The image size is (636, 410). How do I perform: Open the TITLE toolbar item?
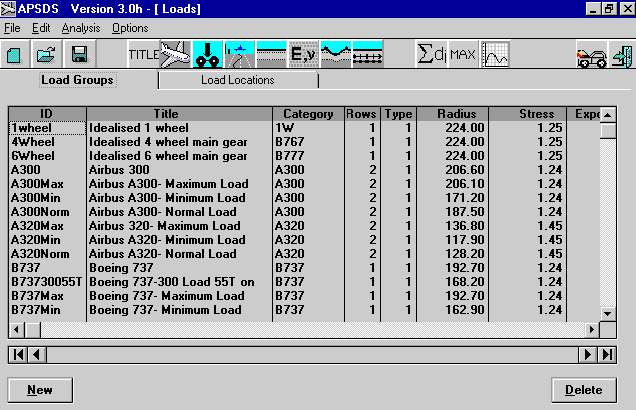[x=144, y=54]
